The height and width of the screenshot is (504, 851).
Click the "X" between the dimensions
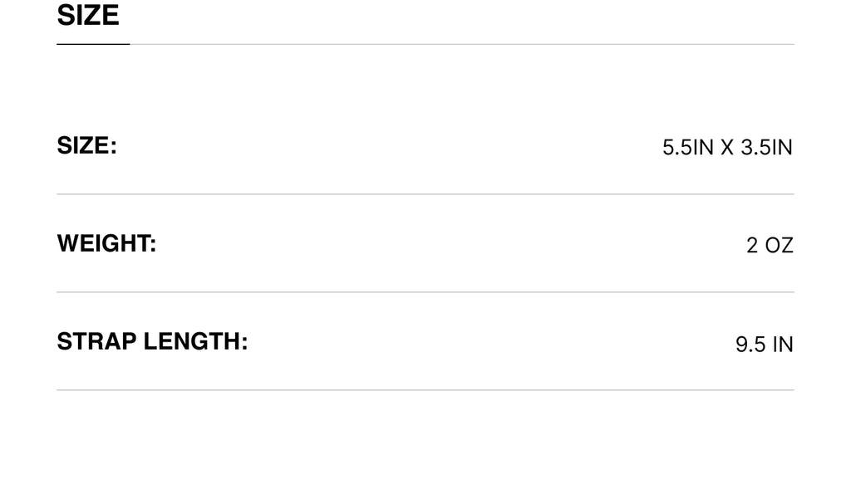coord(727,148)
